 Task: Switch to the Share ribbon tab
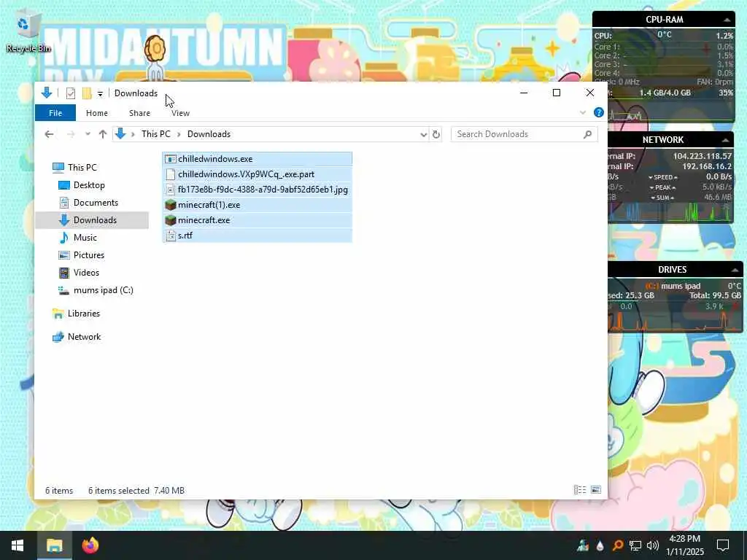point(139,113)
